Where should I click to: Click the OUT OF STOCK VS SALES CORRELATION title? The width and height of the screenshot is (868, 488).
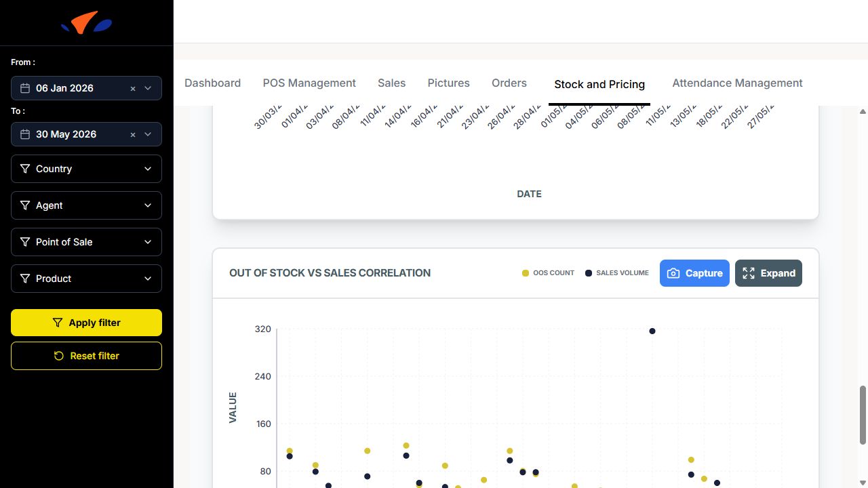[x=330, y=273]
